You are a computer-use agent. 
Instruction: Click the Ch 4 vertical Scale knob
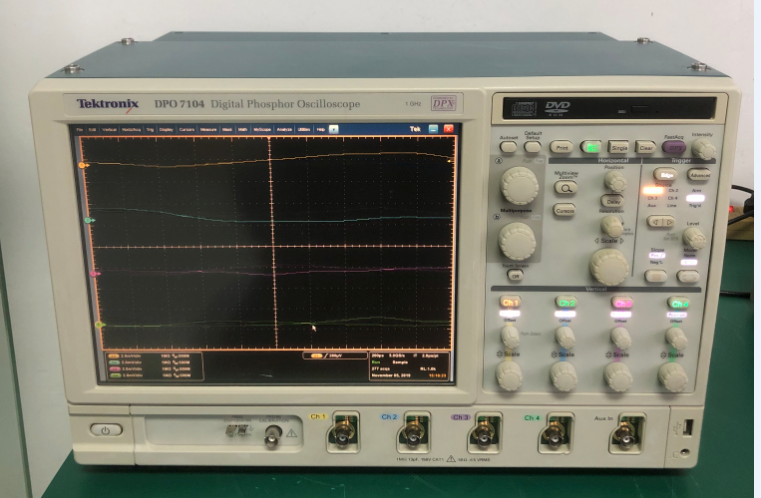(673, 377)
